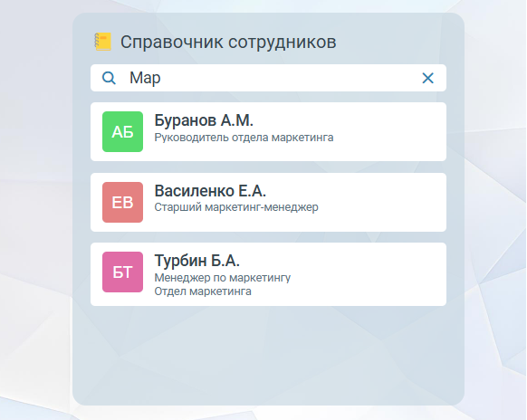Click the red ЕВ avatar

pyautogui.click(x=122, y=202)
